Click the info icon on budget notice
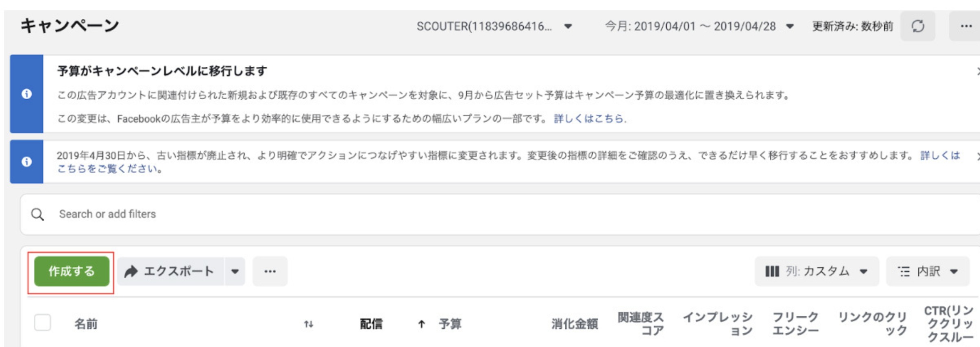 (x=27, y=94)
